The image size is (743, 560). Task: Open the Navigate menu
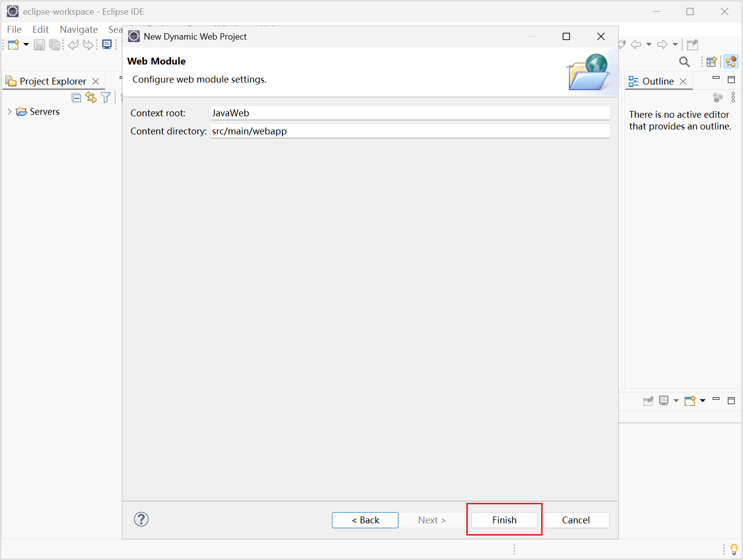click(x=79, y=29)
